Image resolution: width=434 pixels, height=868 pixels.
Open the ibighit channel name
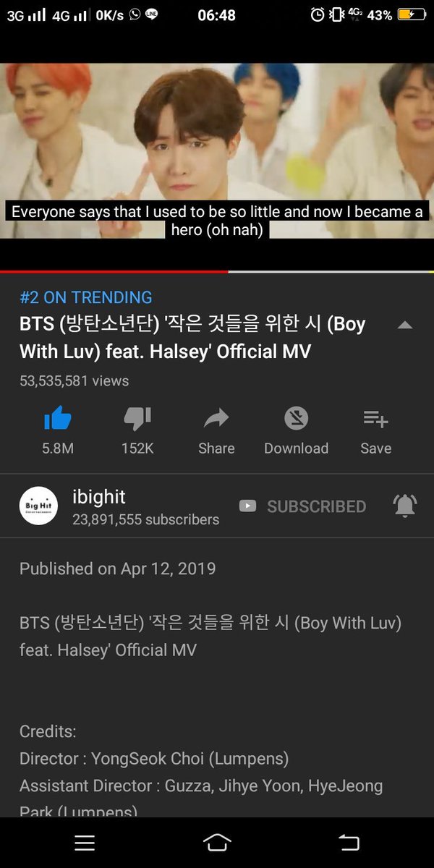98,496
